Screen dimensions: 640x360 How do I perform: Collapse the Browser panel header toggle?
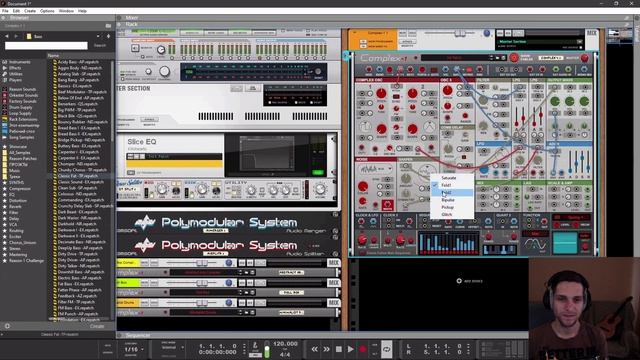[3, 18]
